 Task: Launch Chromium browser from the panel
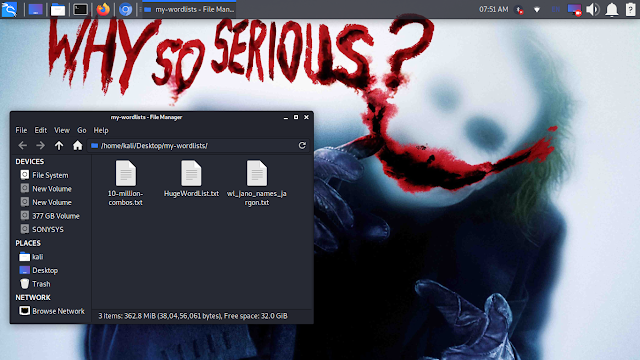(x=125, y=9)
